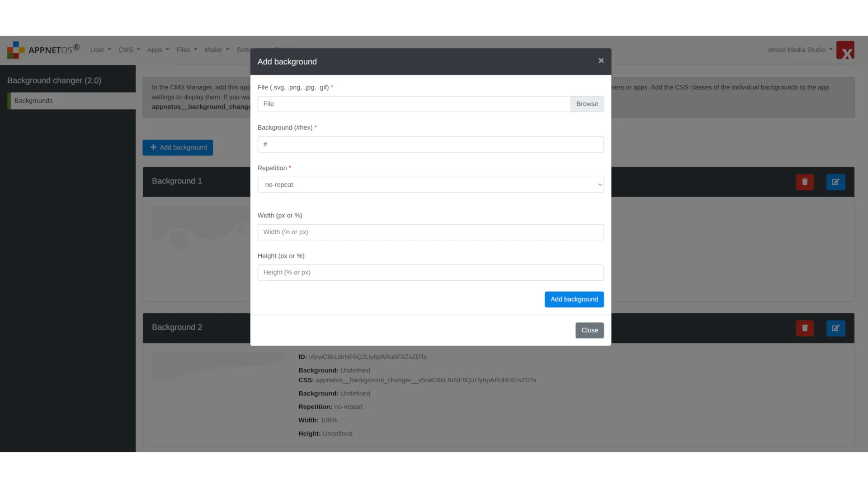Click the edit icon for Background 1

pyautogui.click(x=835, y=182)
